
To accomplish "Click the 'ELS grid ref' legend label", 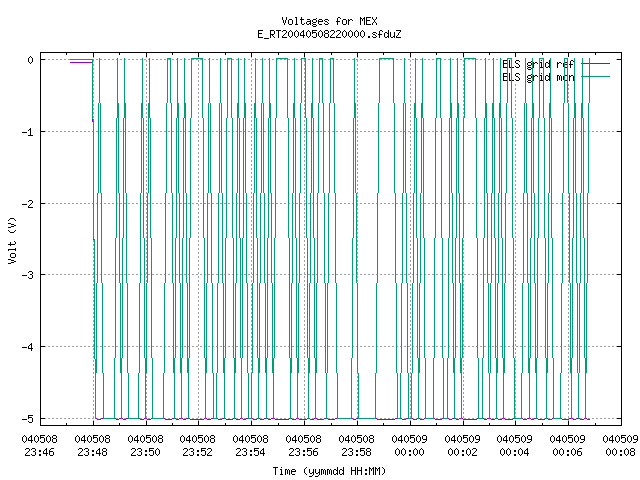I will [538, 64].
